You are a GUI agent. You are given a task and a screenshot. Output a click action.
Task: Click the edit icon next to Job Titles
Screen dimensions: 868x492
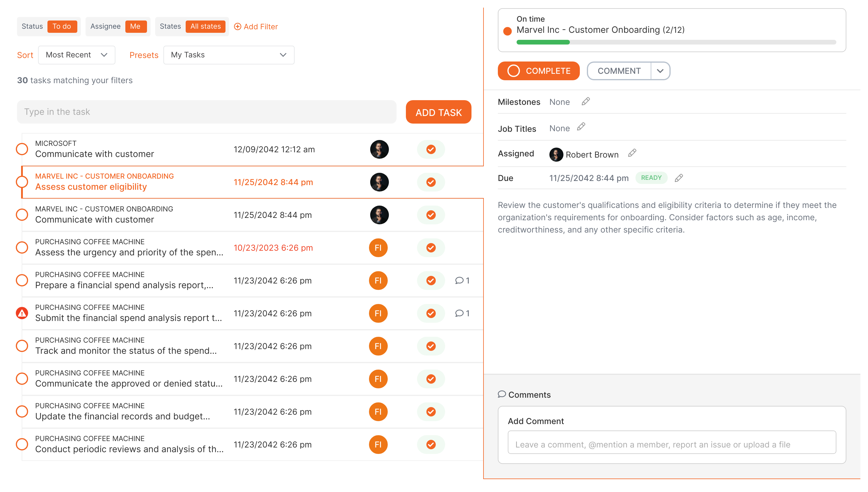pyautogui.click(x=581, y=127)
